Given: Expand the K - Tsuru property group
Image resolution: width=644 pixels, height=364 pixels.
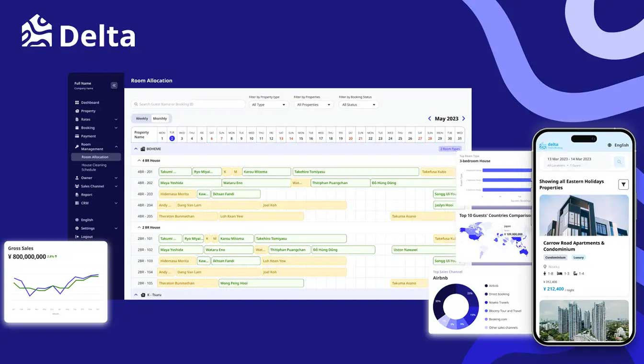Looking at the screenshot, I should pos(136,295).
